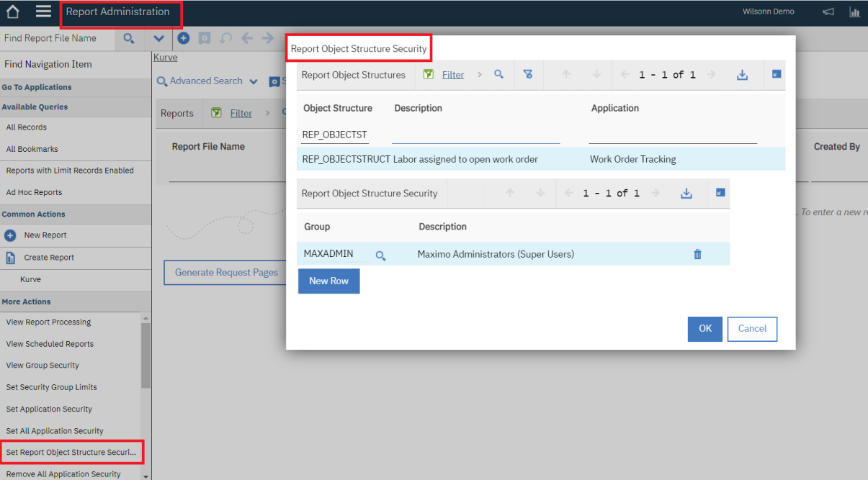
Task: Download the Report Object Structures list
Action: [742, 75]
